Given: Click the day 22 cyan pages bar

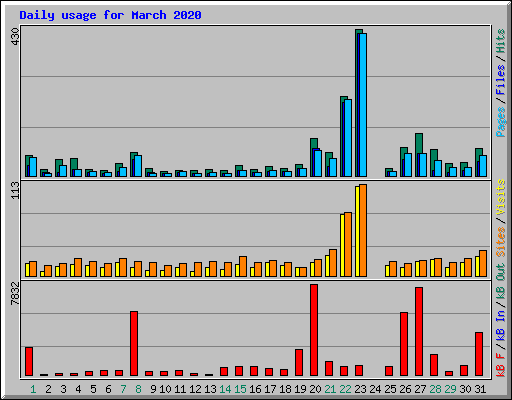Looking at the screenshot, I should [348, 138].
